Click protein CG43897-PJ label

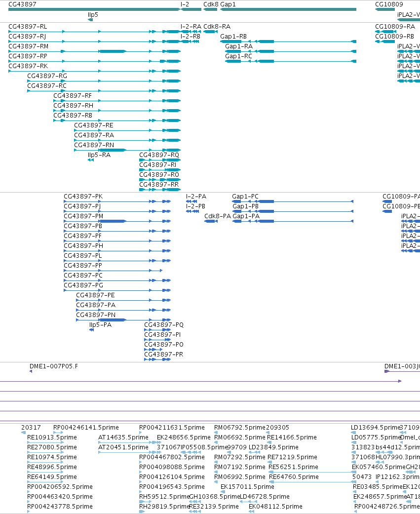pyautogui.click(x=82, y=206)
